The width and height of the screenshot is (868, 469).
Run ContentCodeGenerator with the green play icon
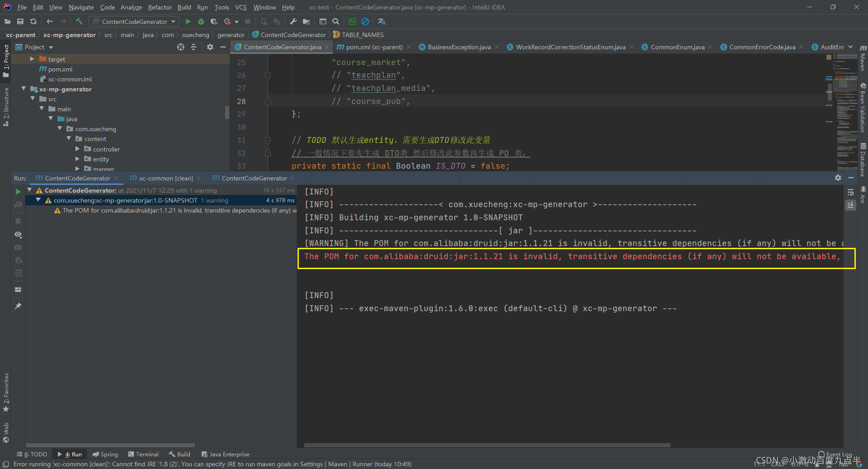(x=188, y=21)
